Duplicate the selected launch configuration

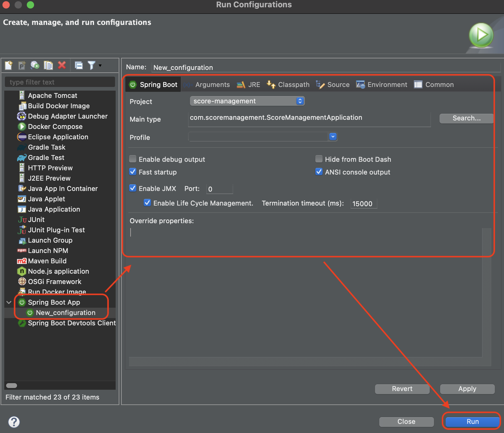48,65
